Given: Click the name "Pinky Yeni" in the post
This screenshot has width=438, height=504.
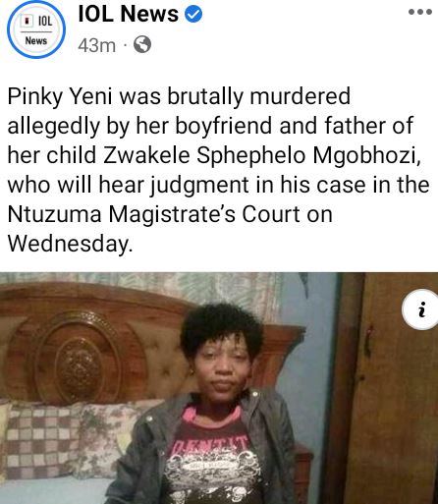Looking at the screenshot, I should pyautogui.click(x=60, y=97).
